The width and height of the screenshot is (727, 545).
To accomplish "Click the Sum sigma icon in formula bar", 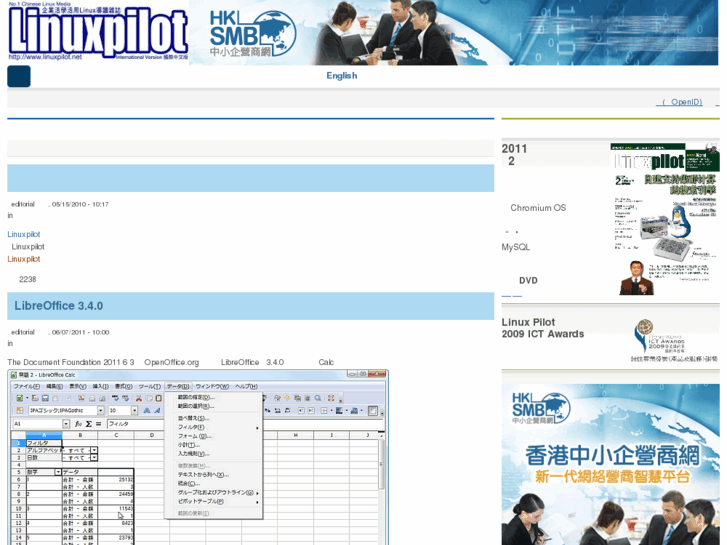I will [x=89, y=424].
